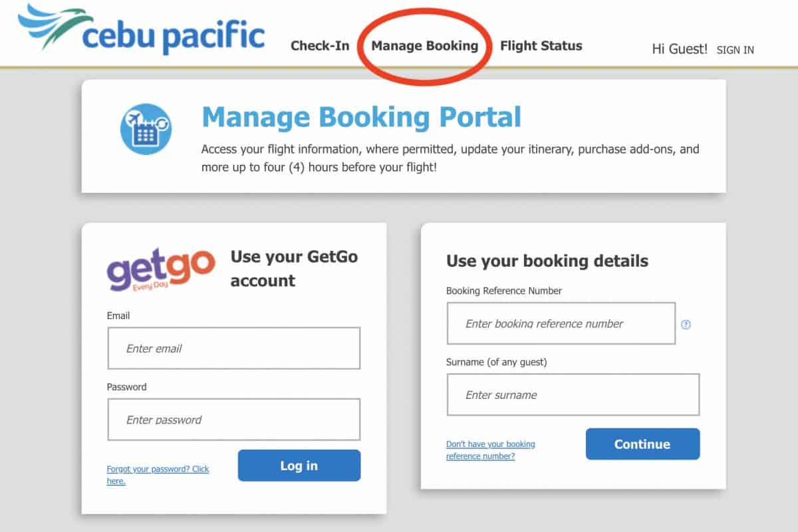Select Manage Booking in the top navigation
This screenshot has height=532, width=798.
click(424, 46)
